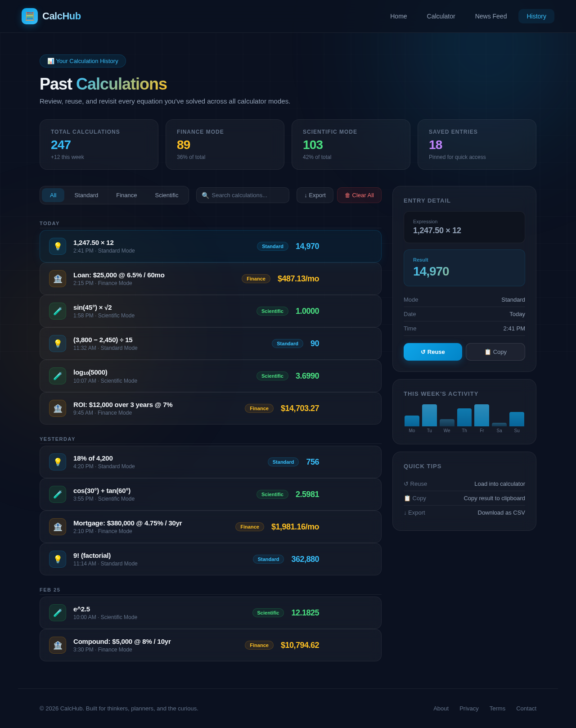Select the All filter tab

(53, 195)
